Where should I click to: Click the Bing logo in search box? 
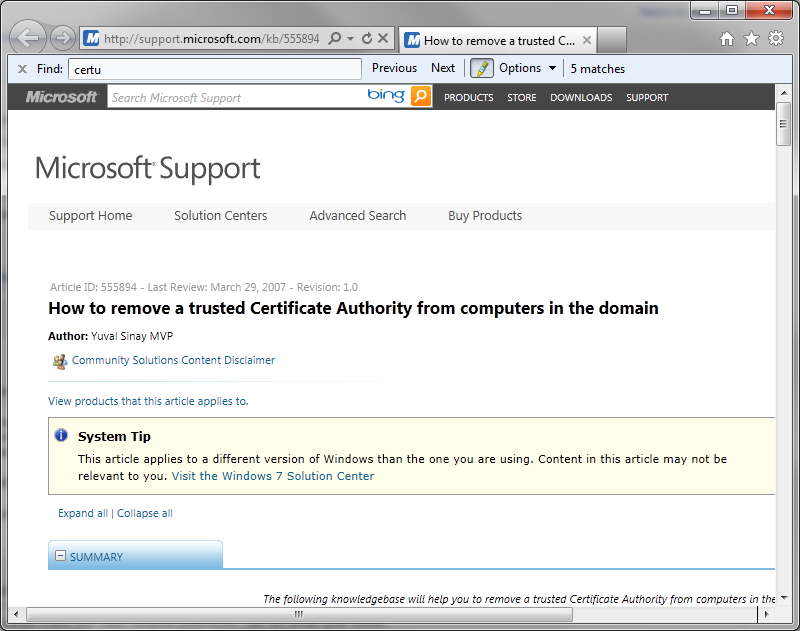[386, 95]
